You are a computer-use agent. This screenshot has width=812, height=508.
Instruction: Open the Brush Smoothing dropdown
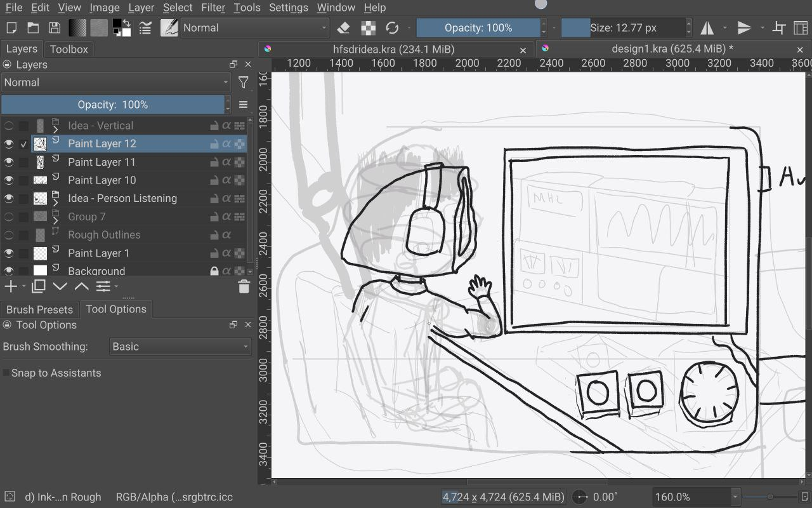click(x=180, y=347)
